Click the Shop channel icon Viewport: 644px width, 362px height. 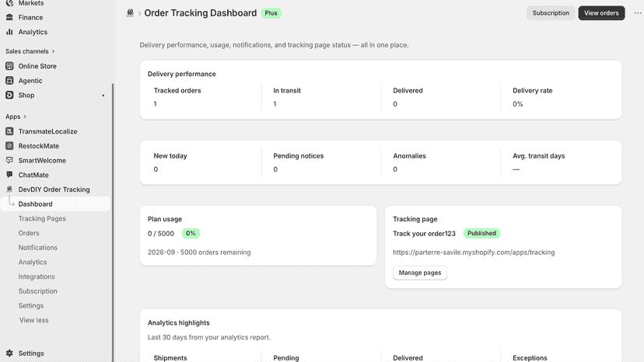9,95
